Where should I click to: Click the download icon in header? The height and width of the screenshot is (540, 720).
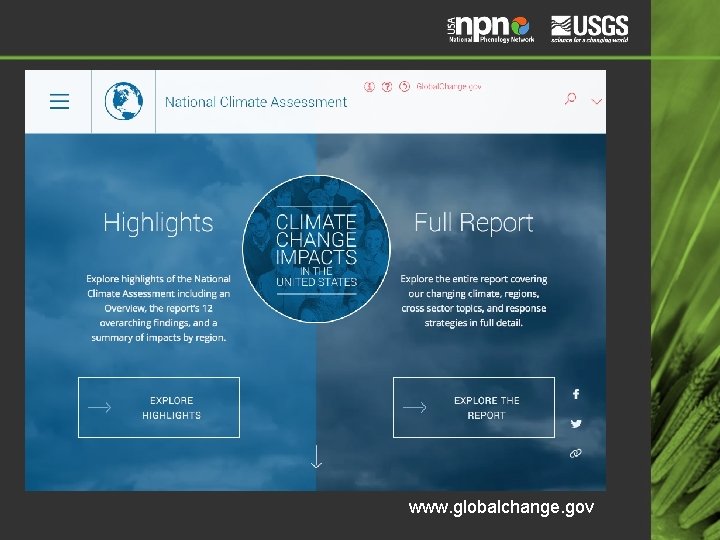[x=369, y=86]
